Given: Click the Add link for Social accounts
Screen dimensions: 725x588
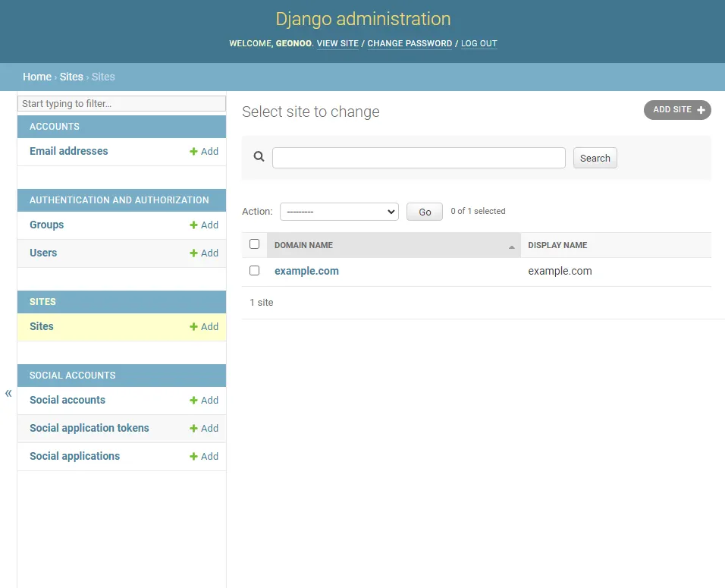Looking at the screenshot, I should point(204,400).
